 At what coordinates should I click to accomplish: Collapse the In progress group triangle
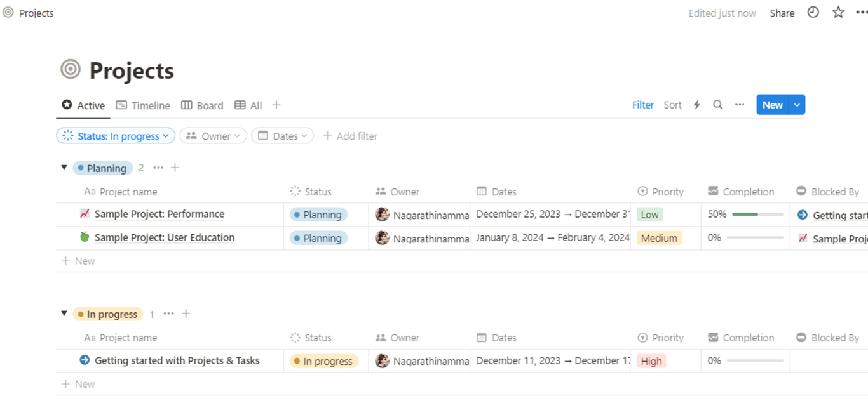[64, 314]
